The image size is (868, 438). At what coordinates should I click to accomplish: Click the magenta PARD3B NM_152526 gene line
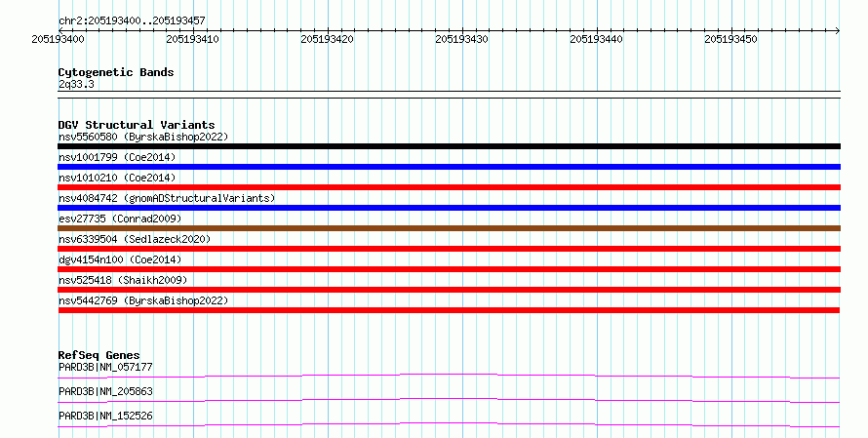[x=449, y=424]
